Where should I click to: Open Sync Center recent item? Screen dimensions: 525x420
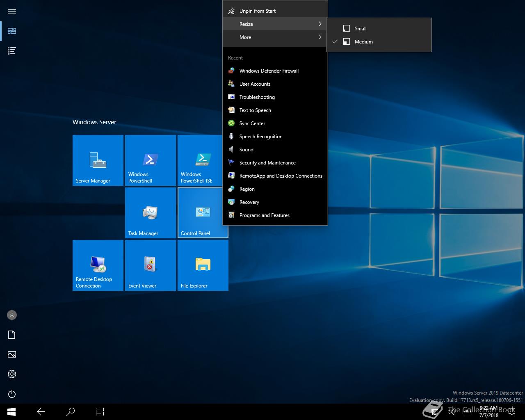275,123
